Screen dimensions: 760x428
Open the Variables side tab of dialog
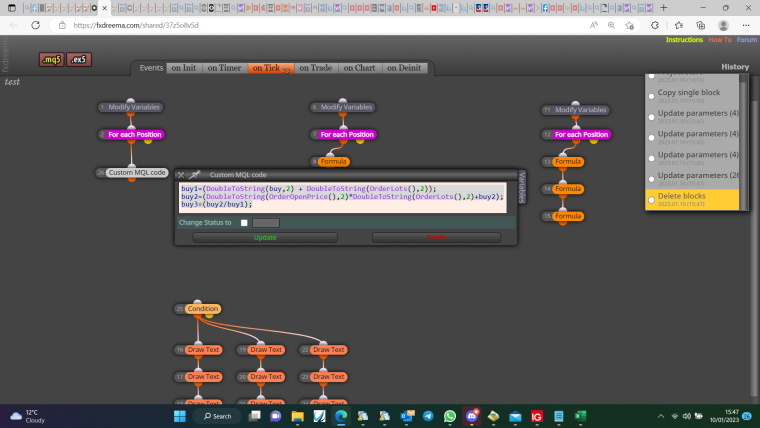coord(522,187)
